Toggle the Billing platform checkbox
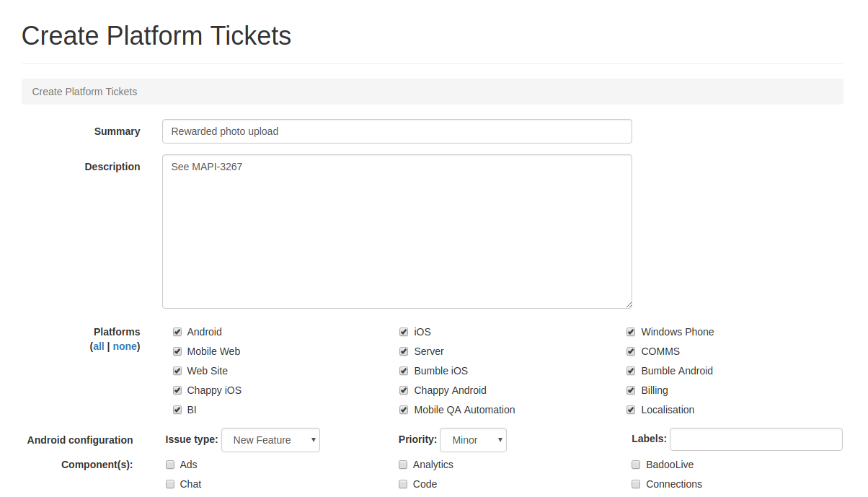 click(632, 390)
